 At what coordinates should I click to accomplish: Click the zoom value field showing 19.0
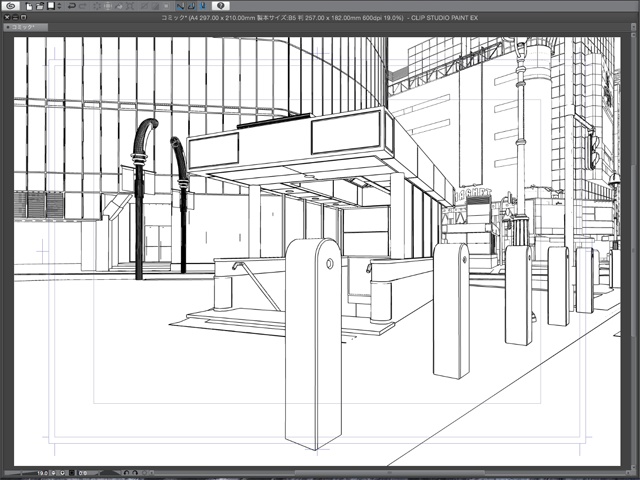tap(43, 473)
